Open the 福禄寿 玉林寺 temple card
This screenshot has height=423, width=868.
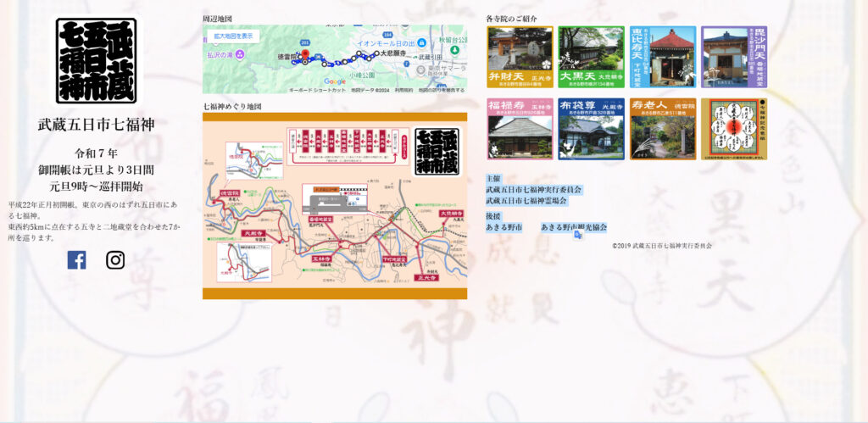click(x=520, y=129)
